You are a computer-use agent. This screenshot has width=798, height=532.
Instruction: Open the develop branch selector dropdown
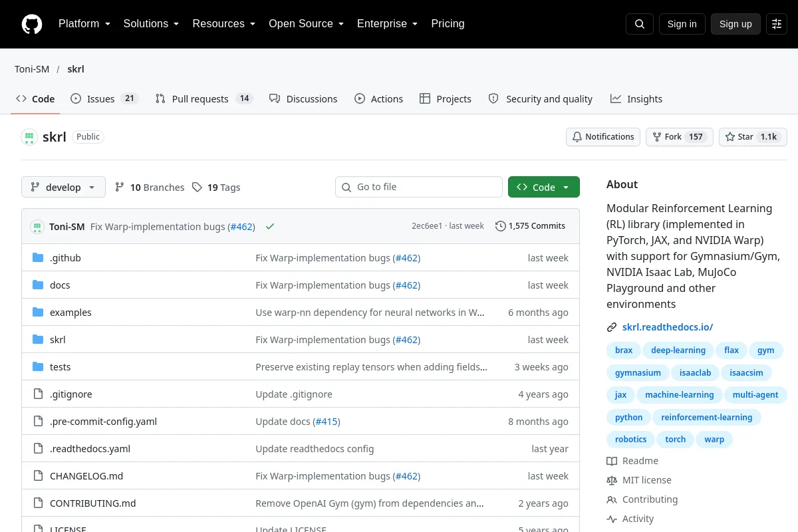pos(63,188)
